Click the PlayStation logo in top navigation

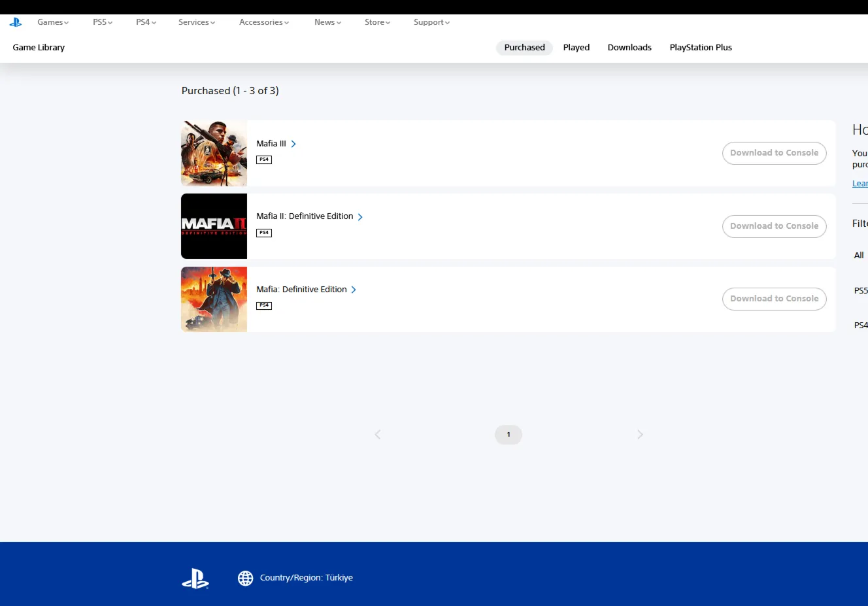[x=16, y=22]
